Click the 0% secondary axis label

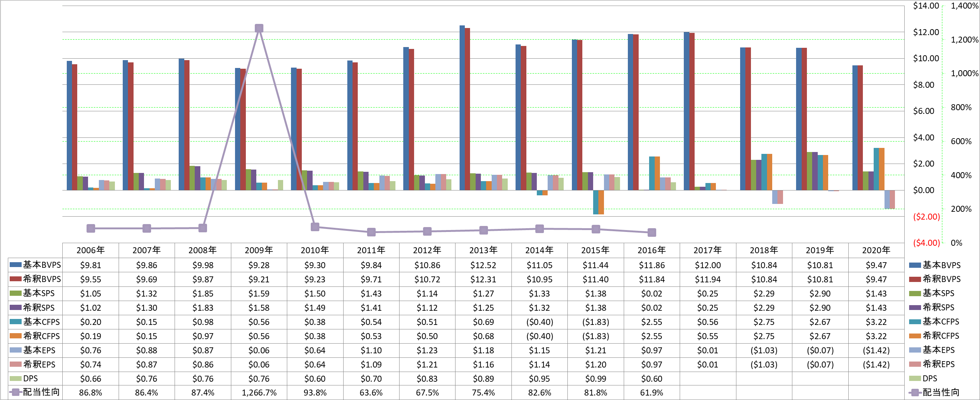click(x=956, y=243)
